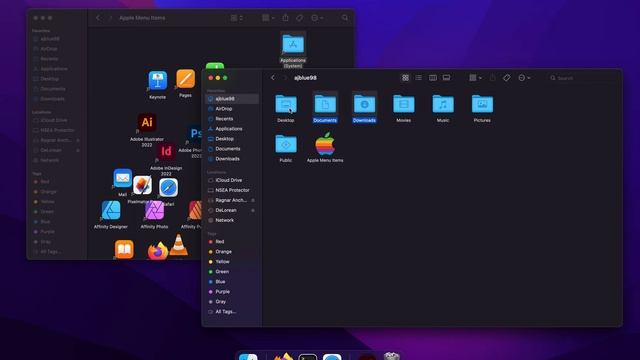
Task: Launch Affinity Photo from the back window
Action: click(x=154, y=211)
